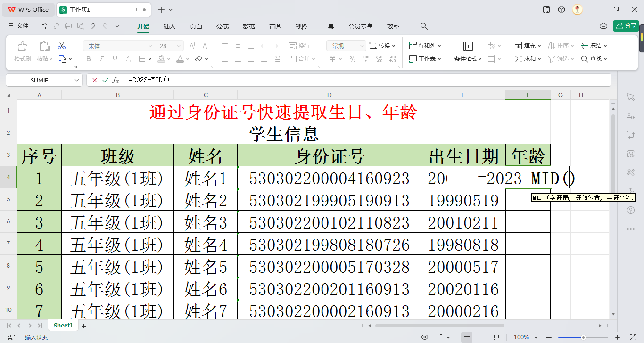This screenshot has width=644, height=343.
Task: Switch to the 数据 tab
Action: [x=249, y=26]
